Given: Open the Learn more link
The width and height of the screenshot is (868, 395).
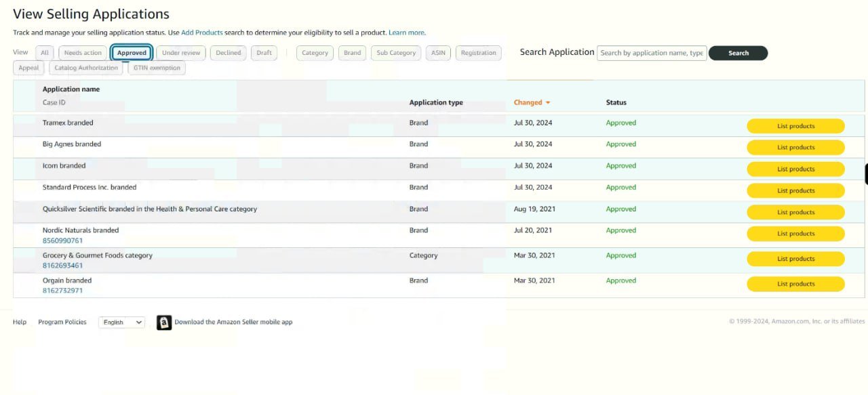Looking at the screenshot, I should click(x=406, y=33).
